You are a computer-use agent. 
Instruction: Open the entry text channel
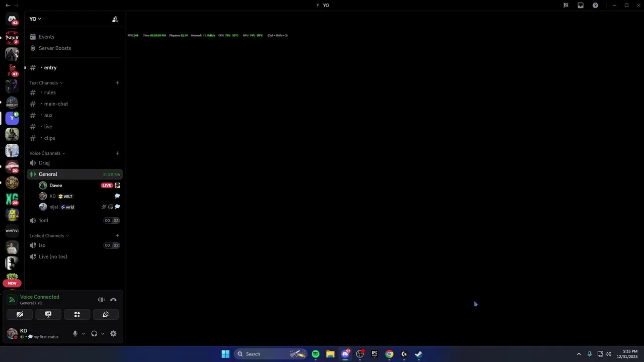click(x=74, y=67)
